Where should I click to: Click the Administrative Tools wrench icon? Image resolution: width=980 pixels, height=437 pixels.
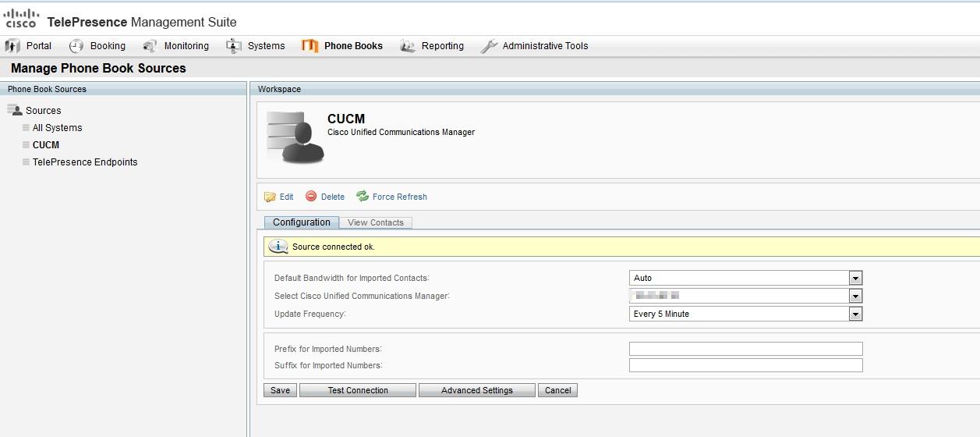489,46
